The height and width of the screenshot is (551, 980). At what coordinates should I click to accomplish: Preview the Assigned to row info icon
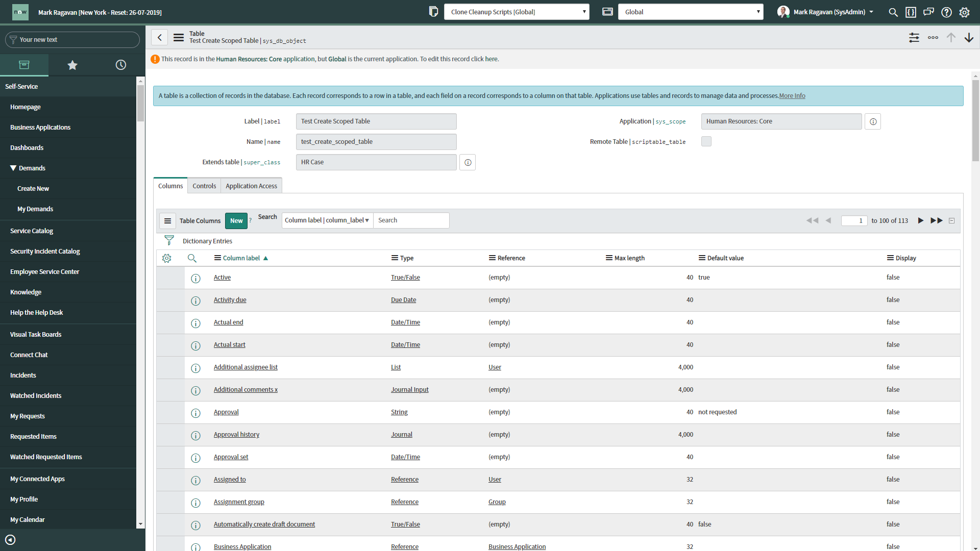195,480
